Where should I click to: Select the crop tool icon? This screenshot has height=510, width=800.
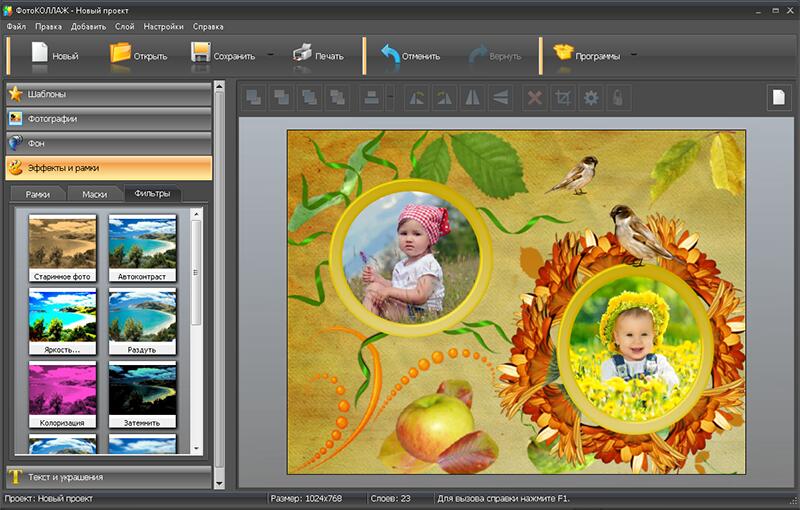pyautogui.click(x=563, y=97)
